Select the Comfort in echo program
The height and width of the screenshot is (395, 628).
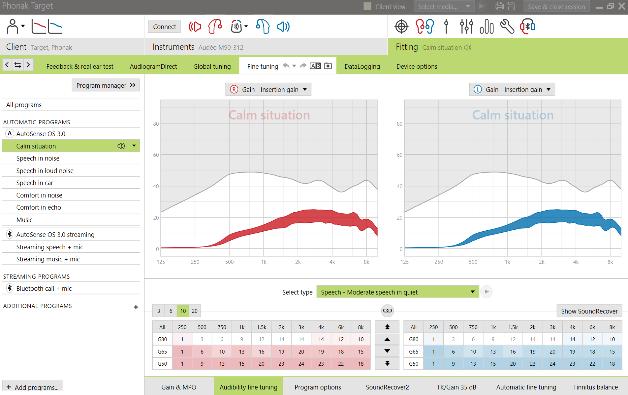pyautogui.click(x=71, y=208)
